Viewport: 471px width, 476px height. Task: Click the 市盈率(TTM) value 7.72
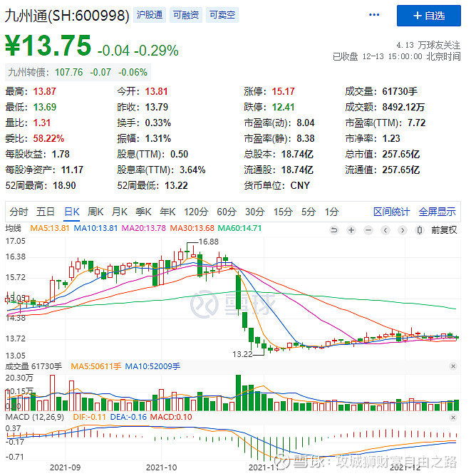(416, 123)
